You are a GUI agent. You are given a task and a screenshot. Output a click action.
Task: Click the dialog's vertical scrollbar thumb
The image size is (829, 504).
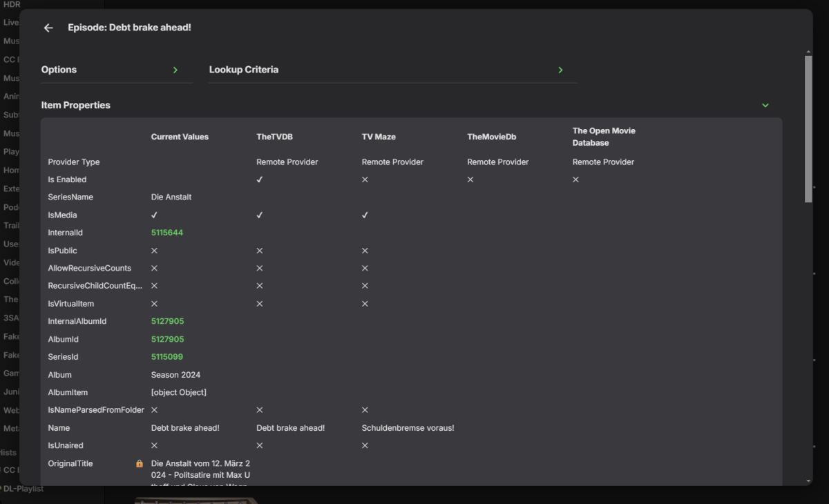tap(808, 128)
